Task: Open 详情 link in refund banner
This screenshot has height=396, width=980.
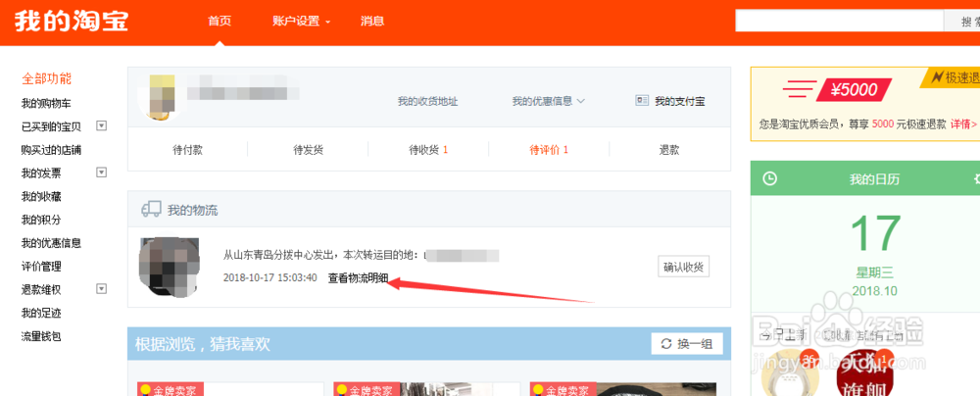Action: tap(962, 124)
